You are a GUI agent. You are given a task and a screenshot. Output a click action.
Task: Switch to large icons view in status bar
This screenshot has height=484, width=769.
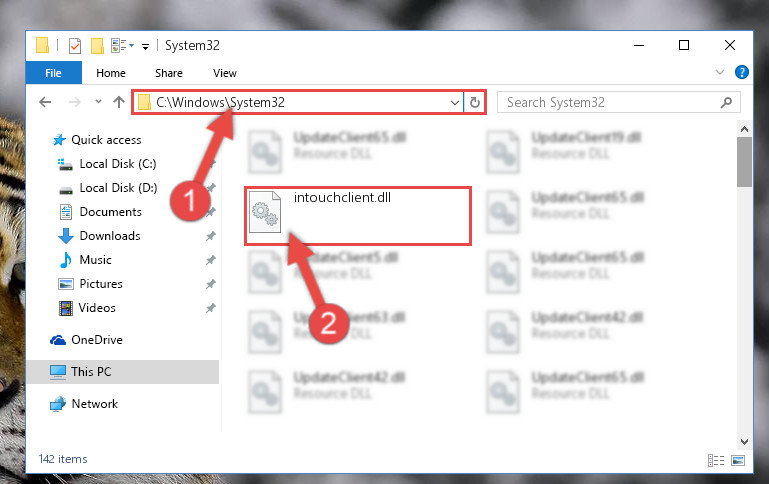point(738,460)
